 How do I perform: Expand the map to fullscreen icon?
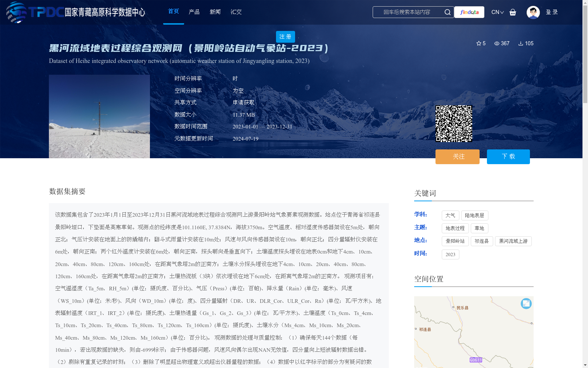tap(526, 303)
